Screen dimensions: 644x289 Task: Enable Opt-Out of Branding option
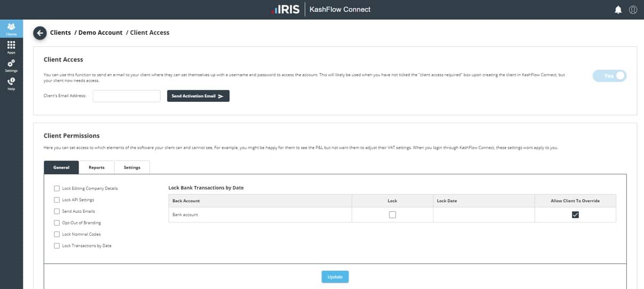pyautogui.click(x=57, y=223)
